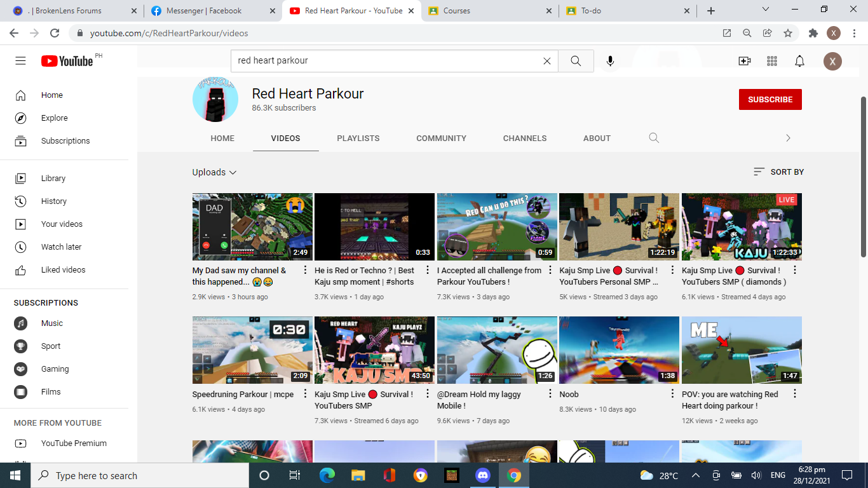Open options for the "Noob" video
The width and height of the screenshot is (868, 488).
tap(672, 394)
